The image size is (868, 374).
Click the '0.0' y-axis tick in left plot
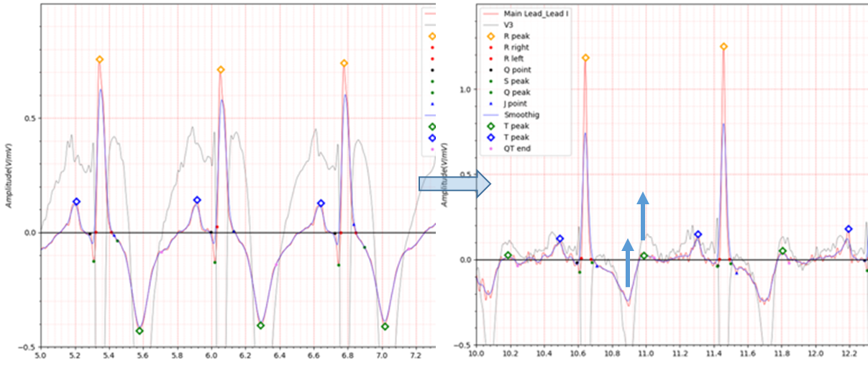click(29, 233)
